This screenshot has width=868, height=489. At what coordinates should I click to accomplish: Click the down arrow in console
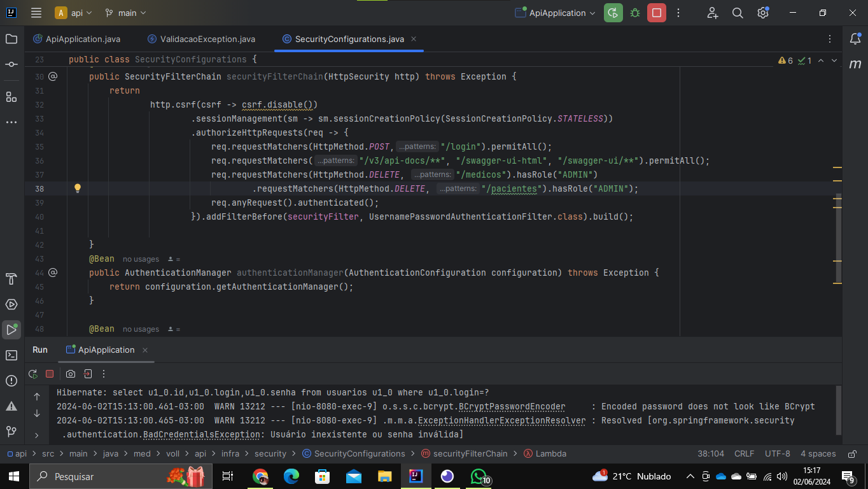(37, 413)
